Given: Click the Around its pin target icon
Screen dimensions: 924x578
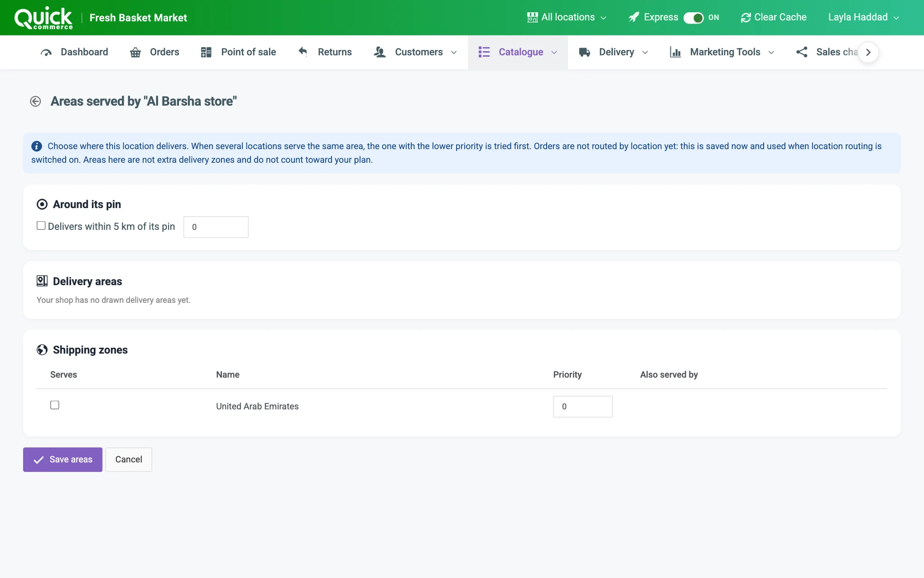Looking at the screenshot, I should [42, 204].
